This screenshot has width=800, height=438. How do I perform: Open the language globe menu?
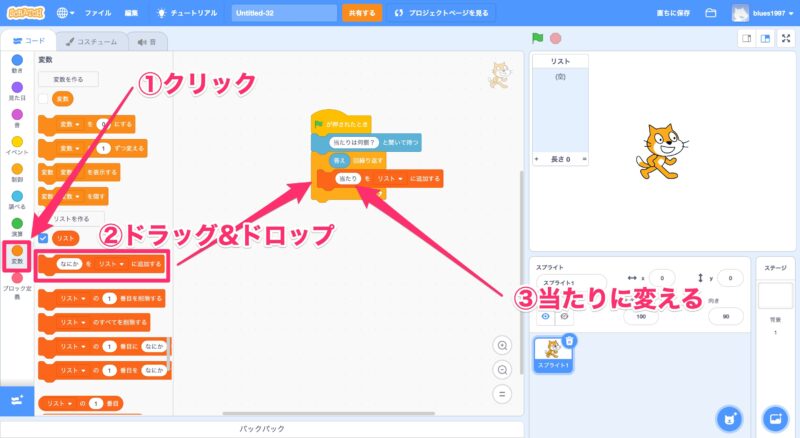(x=67, y=14)
